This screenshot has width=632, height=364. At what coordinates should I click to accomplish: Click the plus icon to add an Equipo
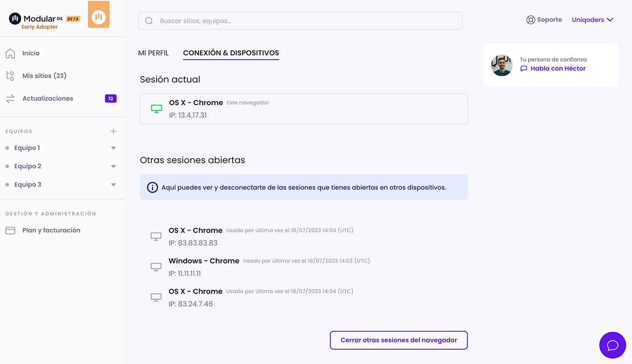point(113,131)
